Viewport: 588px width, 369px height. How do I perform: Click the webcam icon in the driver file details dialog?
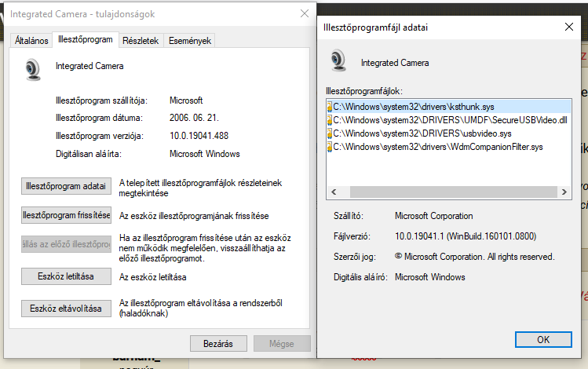click(x=338, y=60)
